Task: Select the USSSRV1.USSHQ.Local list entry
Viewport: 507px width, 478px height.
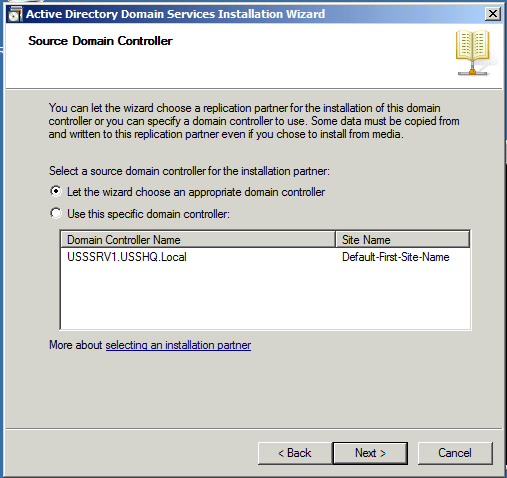Action: (127, 257)
